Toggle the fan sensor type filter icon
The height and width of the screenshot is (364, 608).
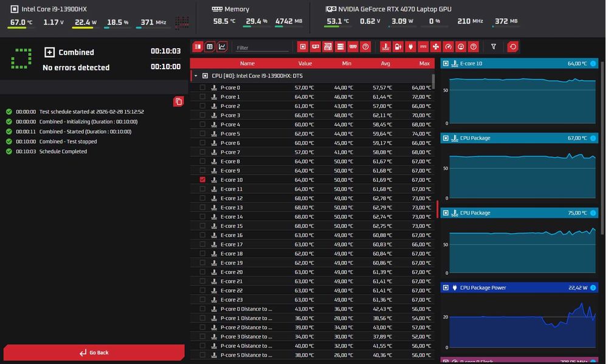(x=436, y=47)
